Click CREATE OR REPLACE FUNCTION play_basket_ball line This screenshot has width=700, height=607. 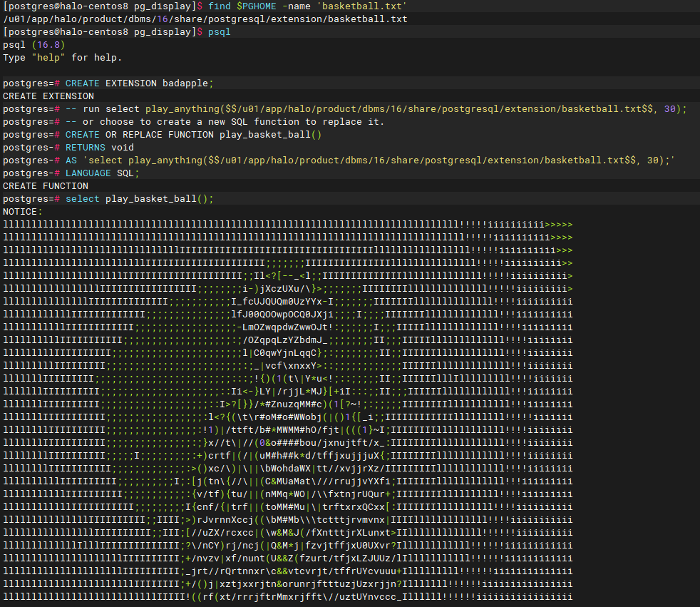[193, 134]
